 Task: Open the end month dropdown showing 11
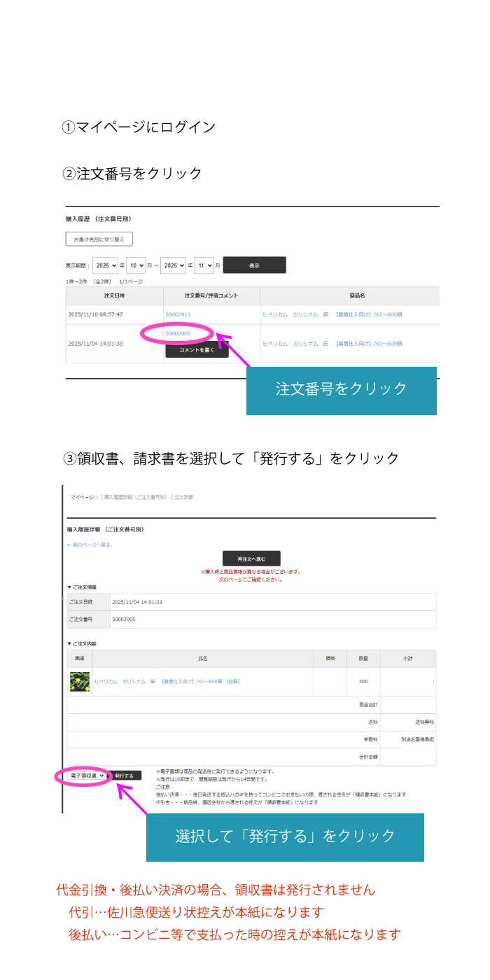pyautogui.click(x=204, y=266)
